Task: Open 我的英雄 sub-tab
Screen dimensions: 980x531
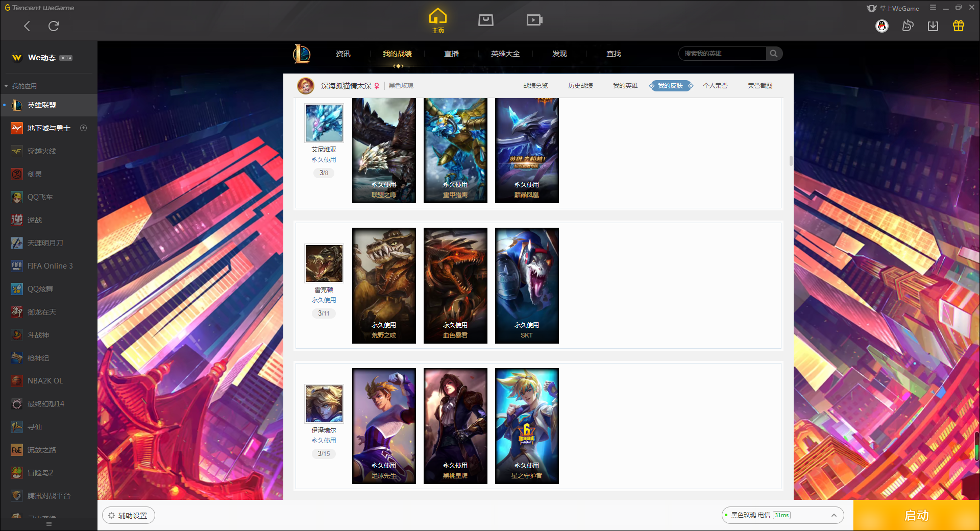Action: 625,86
